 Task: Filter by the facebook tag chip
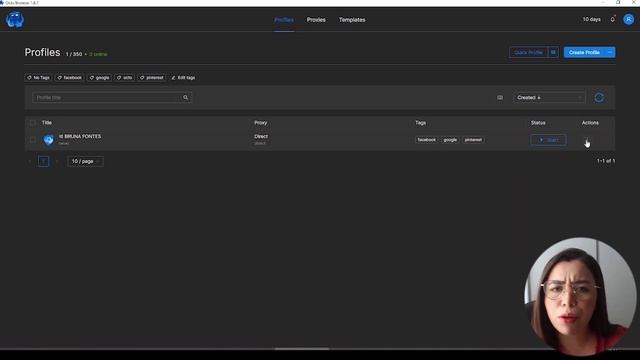point(69,78)
